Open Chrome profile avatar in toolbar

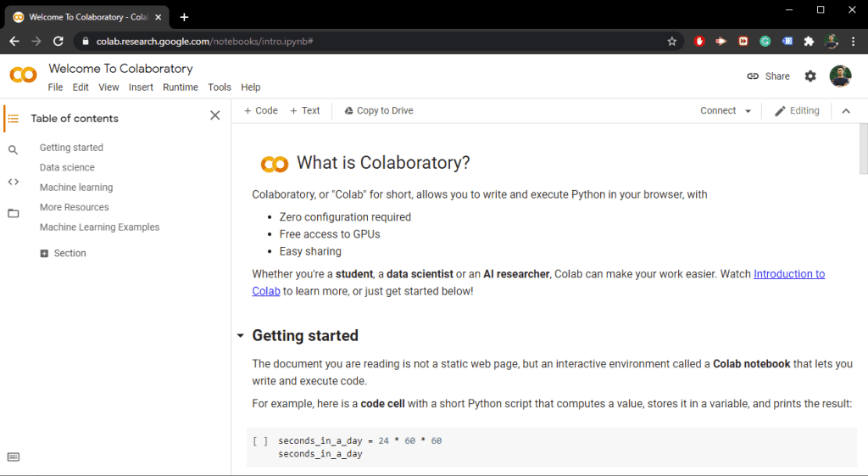831,42
